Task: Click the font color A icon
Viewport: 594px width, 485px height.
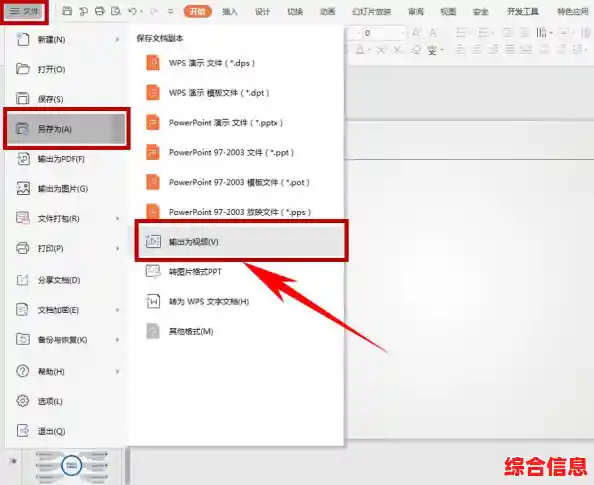Action: [360, 49]
